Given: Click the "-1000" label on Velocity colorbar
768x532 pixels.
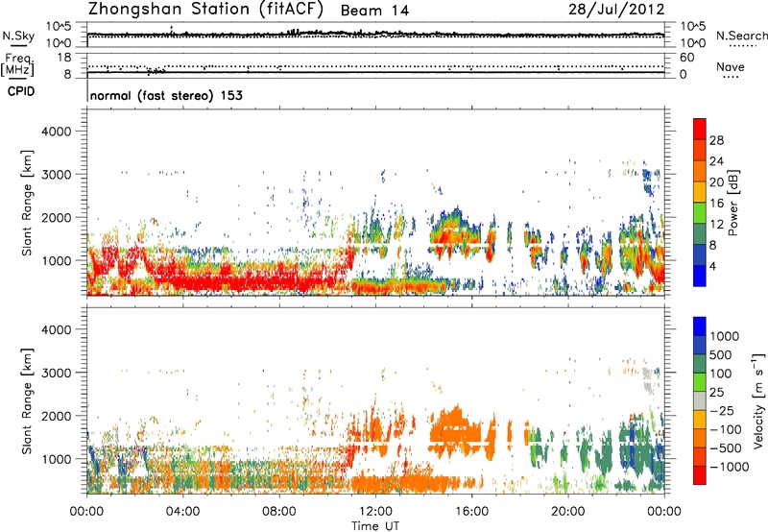Looking at the screenshot, I should pos(730,467).
